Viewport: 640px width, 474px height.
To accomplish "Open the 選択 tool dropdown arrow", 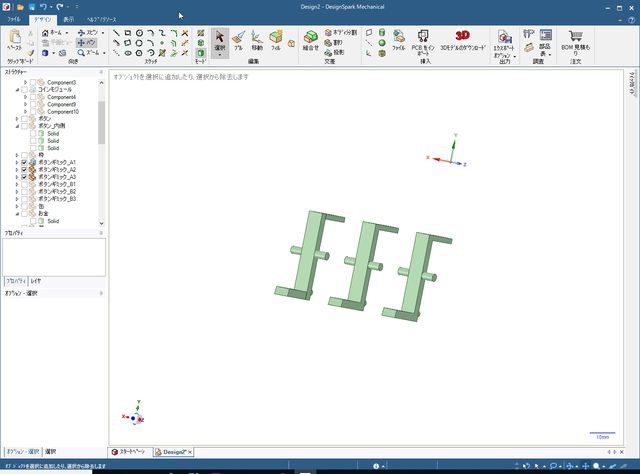I will (x=220, y=55).
